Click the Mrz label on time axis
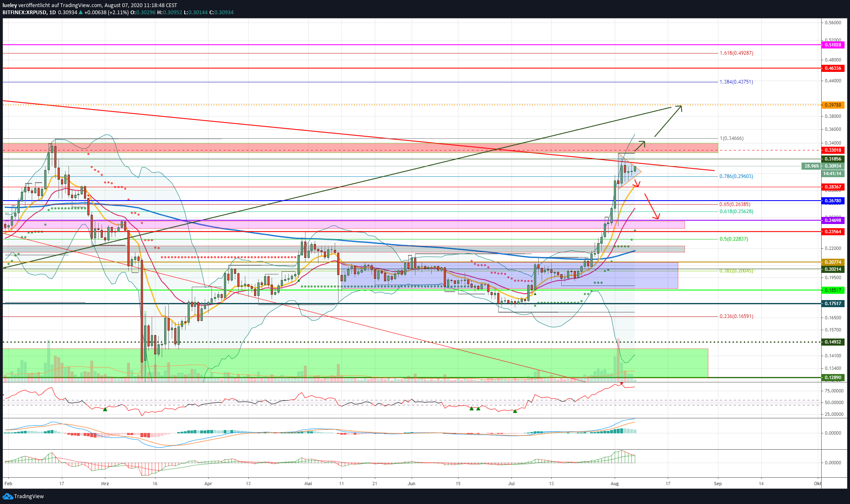 105,484
